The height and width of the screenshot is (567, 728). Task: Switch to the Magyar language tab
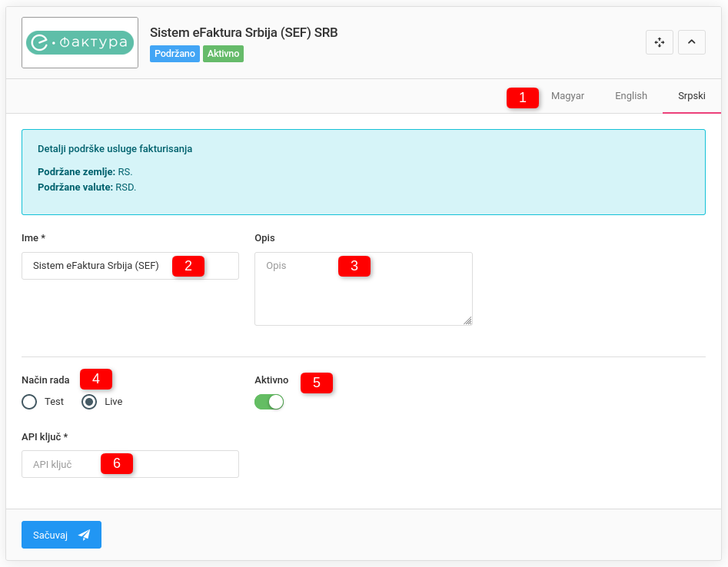pos(567,96)
